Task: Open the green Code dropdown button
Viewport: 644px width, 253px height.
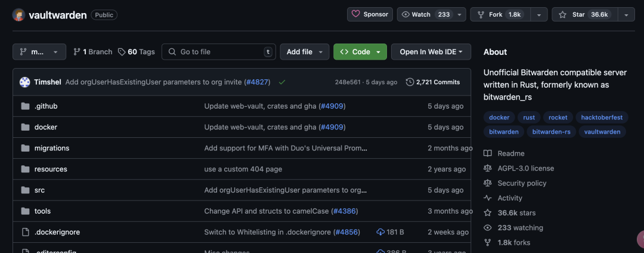Action: (360, 52)
